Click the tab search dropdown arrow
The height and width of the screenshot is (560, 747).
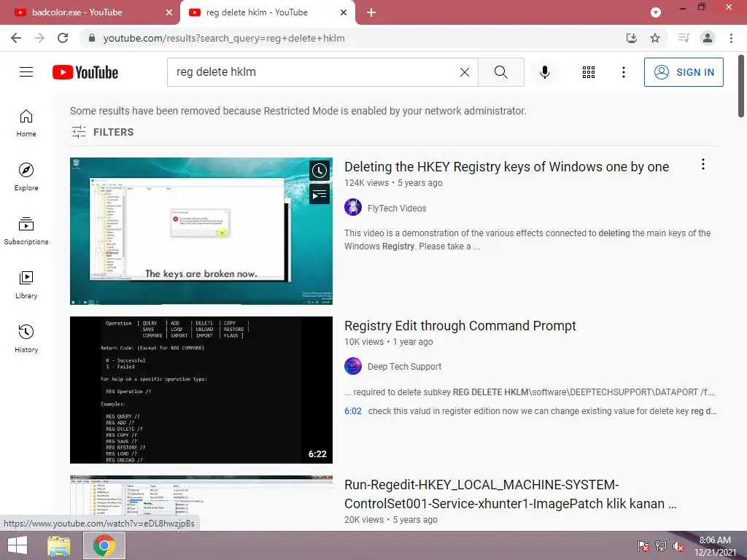click(656, 12)
